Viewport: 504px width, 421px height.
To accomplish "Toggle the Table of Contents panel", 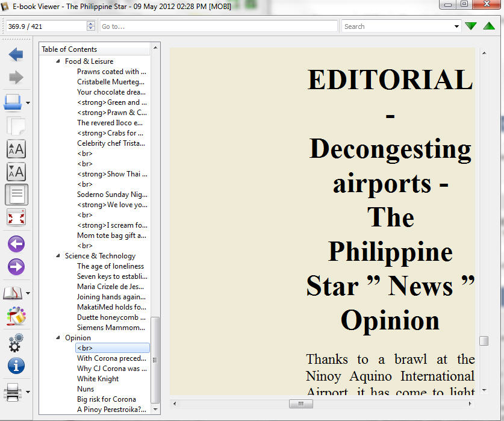I will (16, 195).
